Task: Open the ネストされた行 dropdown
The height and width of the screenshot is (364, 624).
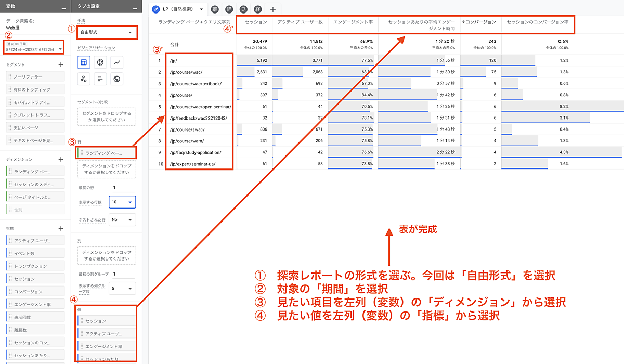Action: (122, 219)
